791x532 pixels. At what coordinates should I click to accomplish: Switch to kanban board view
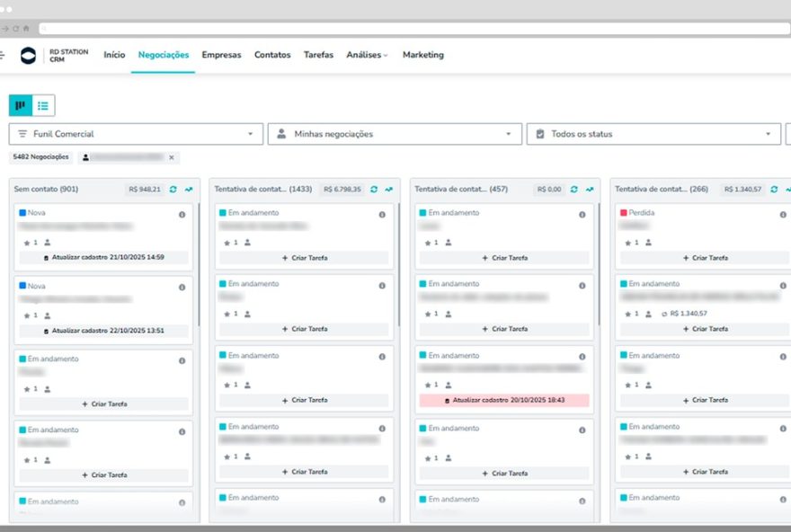click(x=21, y=106)
